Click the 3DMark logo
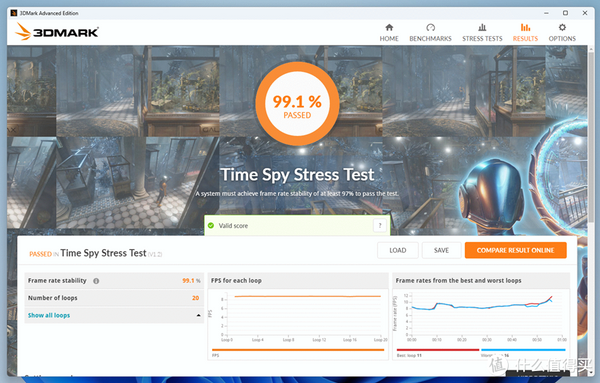This screenshot has width=600, height=383. click(x=57, y=32)
